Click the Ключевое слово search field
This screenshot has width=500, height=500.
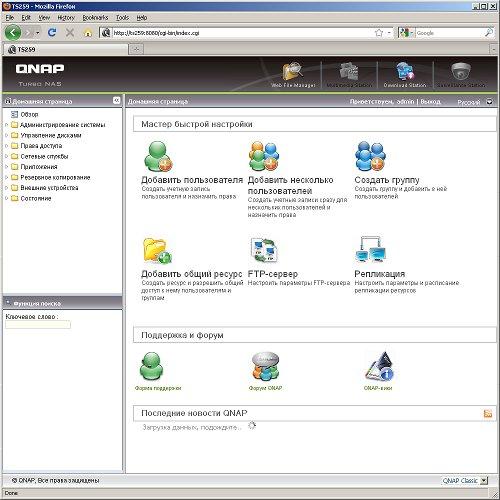tap(38, 325)
